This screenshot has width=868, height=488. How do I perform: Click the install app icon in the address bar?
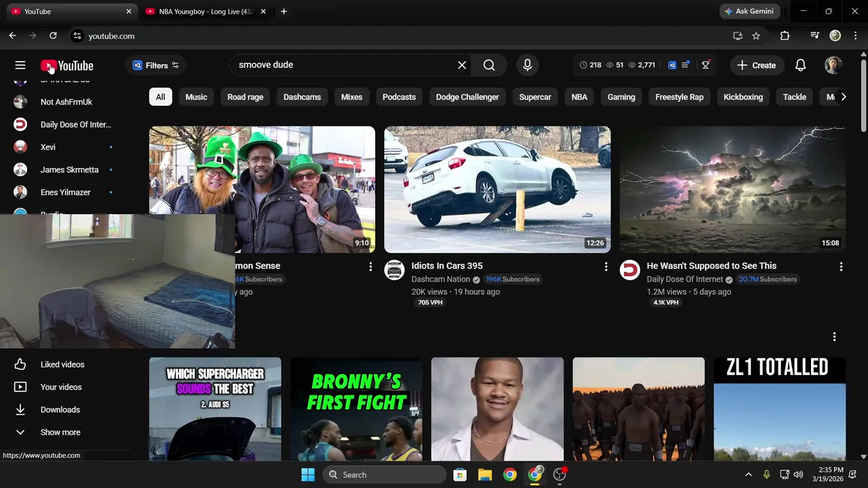(x=738, y=36)
